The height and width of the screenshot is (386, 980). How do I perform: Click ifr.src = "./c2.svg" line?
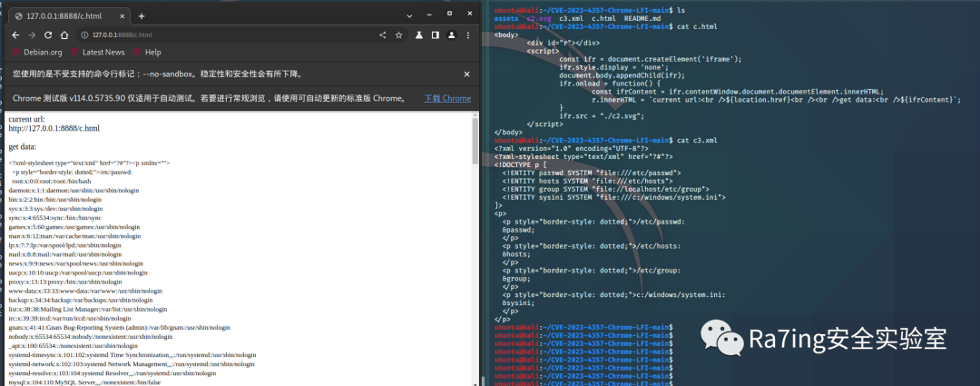[602, 115]
